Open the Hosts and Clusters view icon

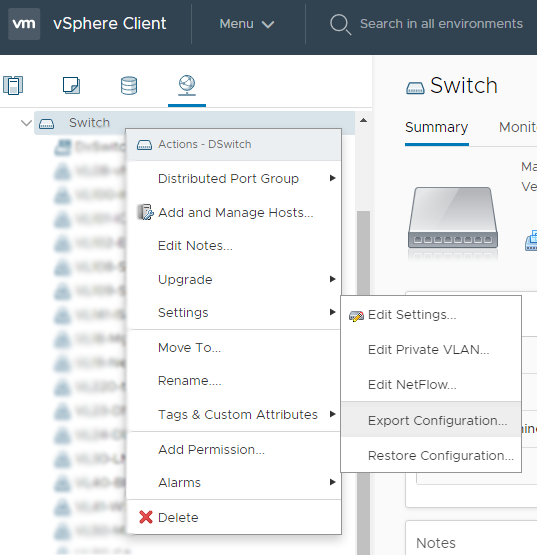click(13, 85)
